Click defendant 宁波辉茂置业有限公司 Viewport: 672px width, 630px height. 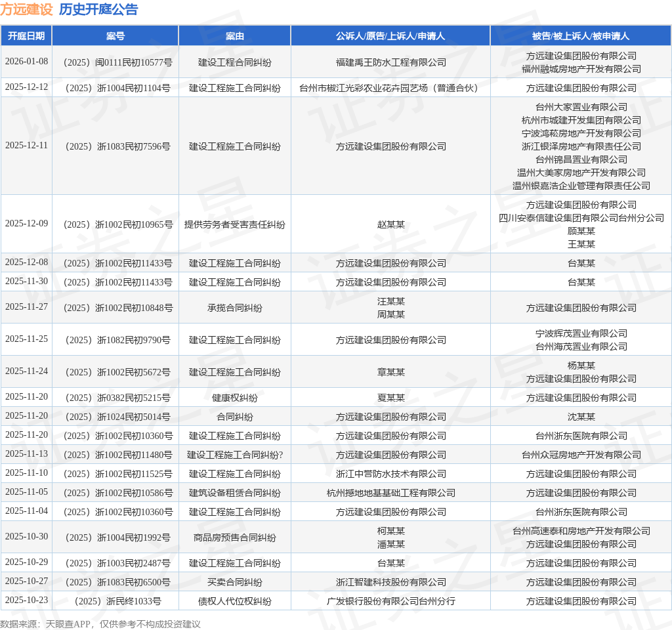pos(581,333)
